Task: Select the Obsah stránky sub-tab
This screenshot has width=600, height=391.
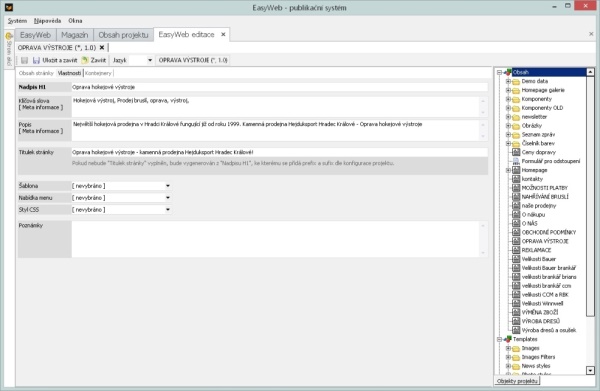Action: (36, 73)
